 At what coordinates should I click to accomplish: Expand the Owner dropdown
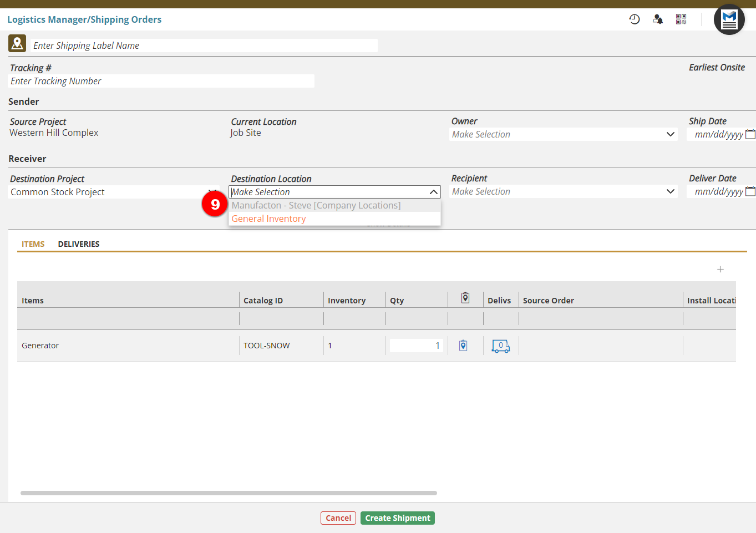pyautogui.click(x=670, y=134)
